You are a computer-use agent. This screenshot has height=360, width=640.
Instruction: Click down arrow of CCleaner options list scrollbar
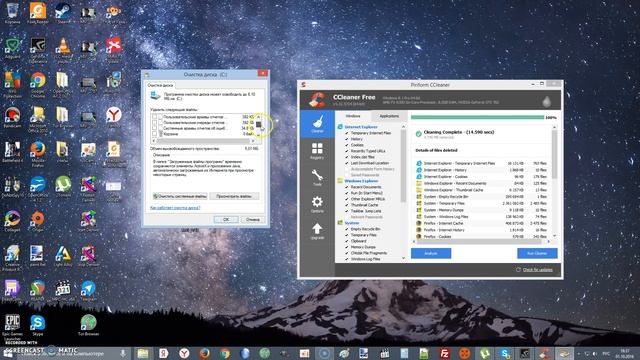click(403, 258)
